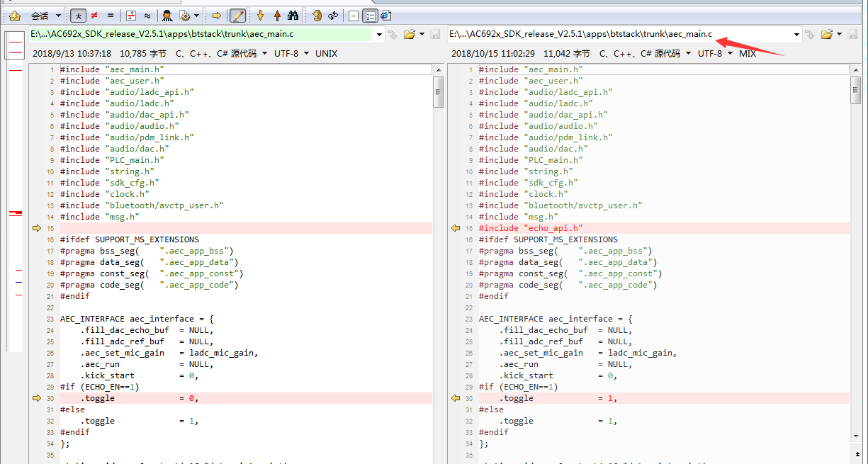Toggle the show context lines button
The width and height of the screenshot is (868, 464).
click(x=131, y=15)
